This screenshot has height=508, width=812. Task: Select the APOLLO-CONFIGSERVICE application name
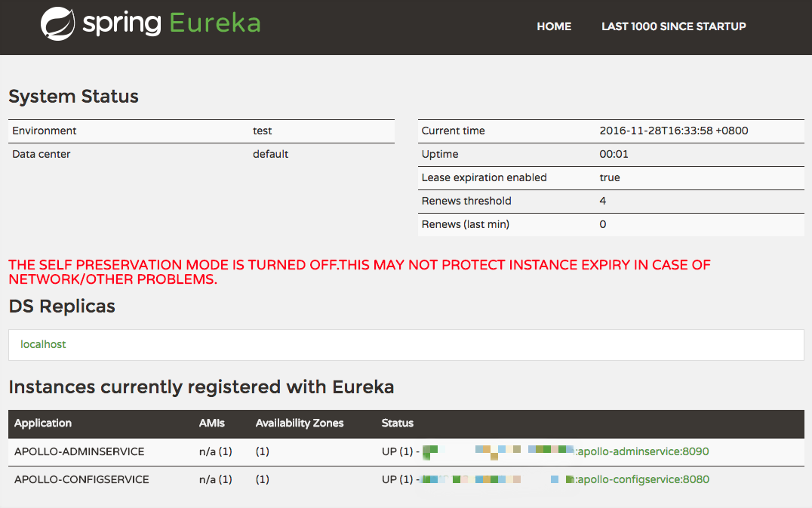(82, 479)
